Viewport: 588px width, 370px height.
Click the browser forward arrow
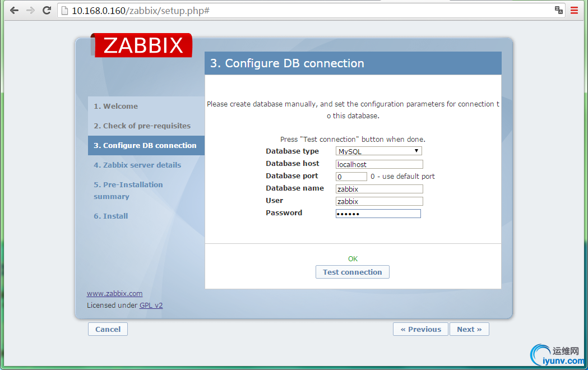[x=30, y=11]
